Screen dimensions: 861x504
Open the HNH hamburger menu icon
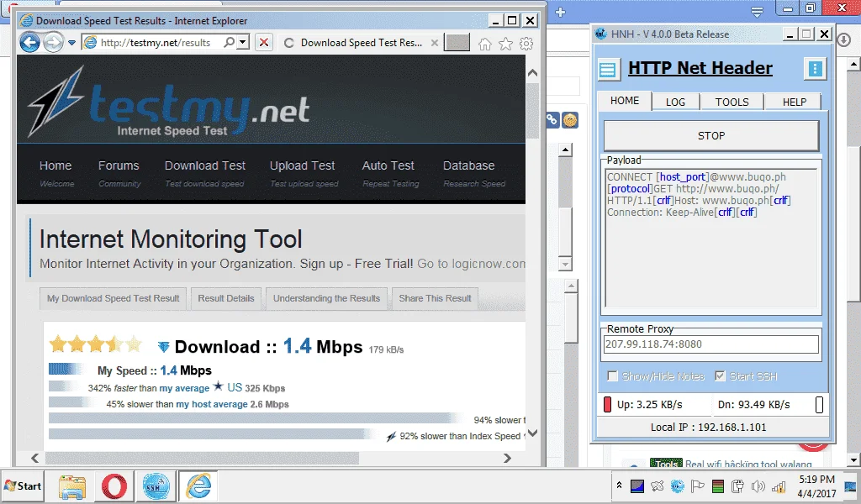click(608, 69)
